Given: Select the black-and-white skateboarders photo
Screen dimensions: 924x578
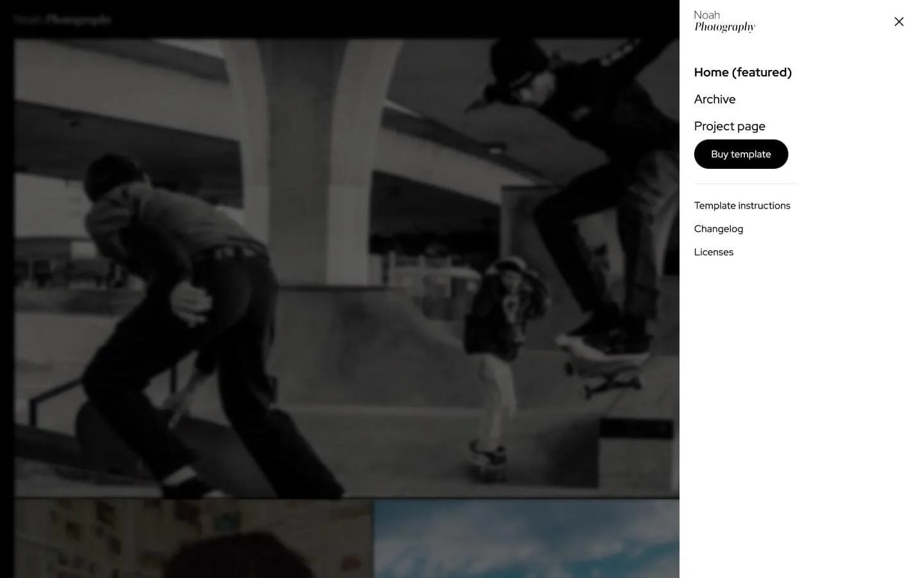Looking at the screenshot, I should pos(346,268).
